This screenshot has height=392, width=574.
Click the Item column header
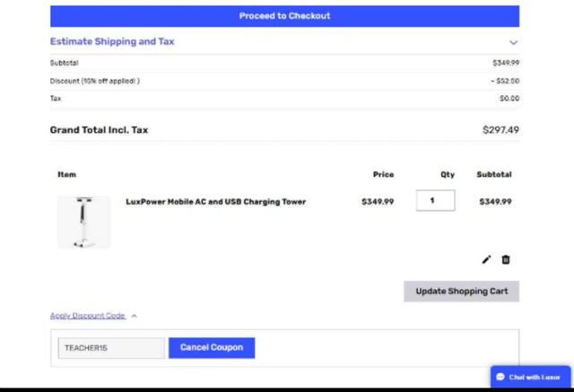67,175
